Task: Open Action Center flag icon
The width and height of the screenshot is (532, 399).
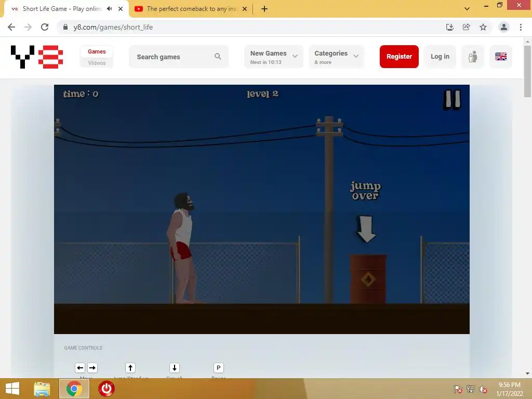Action: 458,389
